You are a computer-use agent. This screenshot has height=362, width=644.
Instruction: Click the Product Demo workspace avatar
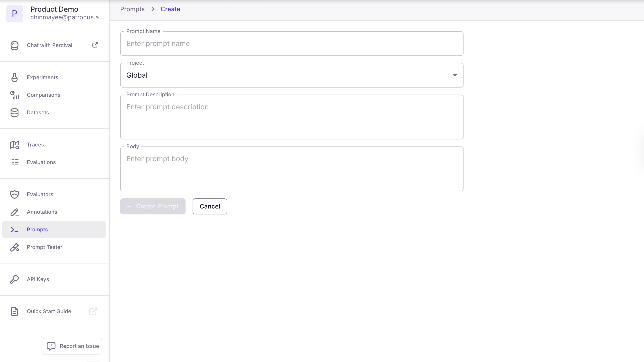pos(15,13)
